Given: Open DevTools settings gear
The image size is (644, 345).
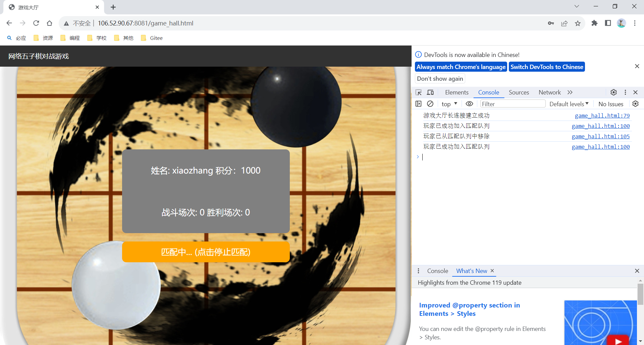Looking at the screenshot, I should (613, 92).
